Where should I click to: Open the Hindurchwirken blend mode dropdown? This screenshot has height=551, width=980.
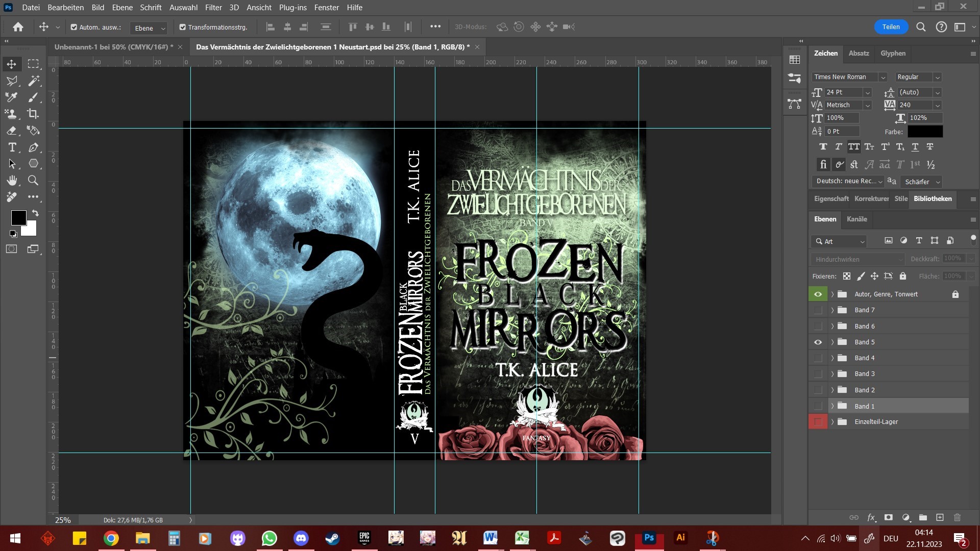(x=857, y=259)
